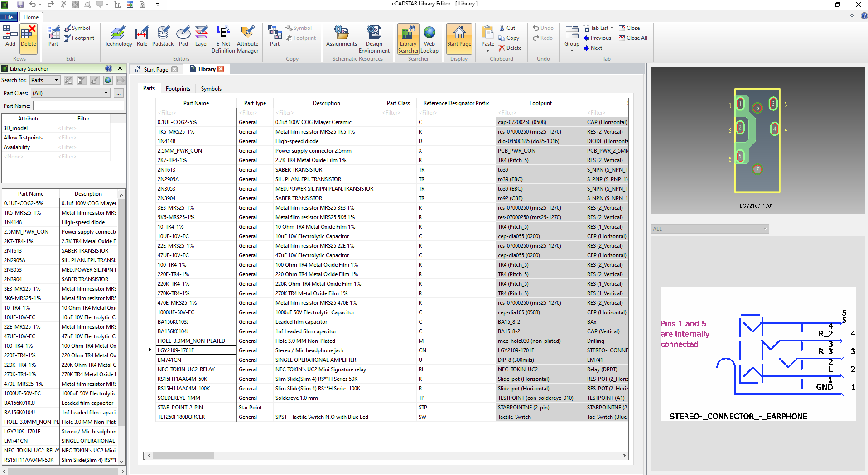Open Design Environment settings

[x=374, y=39]
